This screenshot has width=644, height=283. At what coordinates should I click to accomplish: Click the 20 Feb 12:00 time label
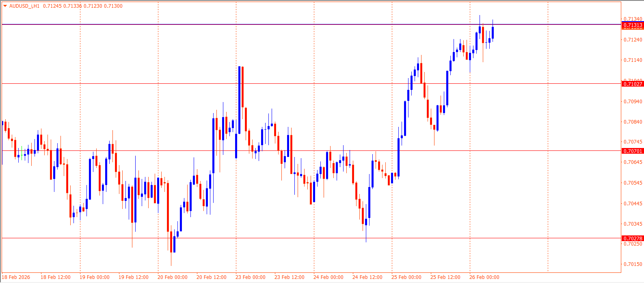(x=212, y=277)
